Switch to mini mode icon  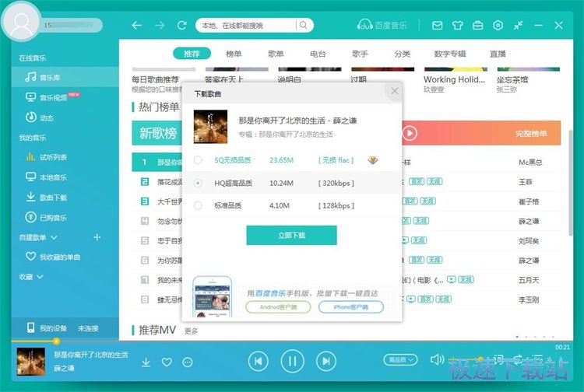coord(518,26)
